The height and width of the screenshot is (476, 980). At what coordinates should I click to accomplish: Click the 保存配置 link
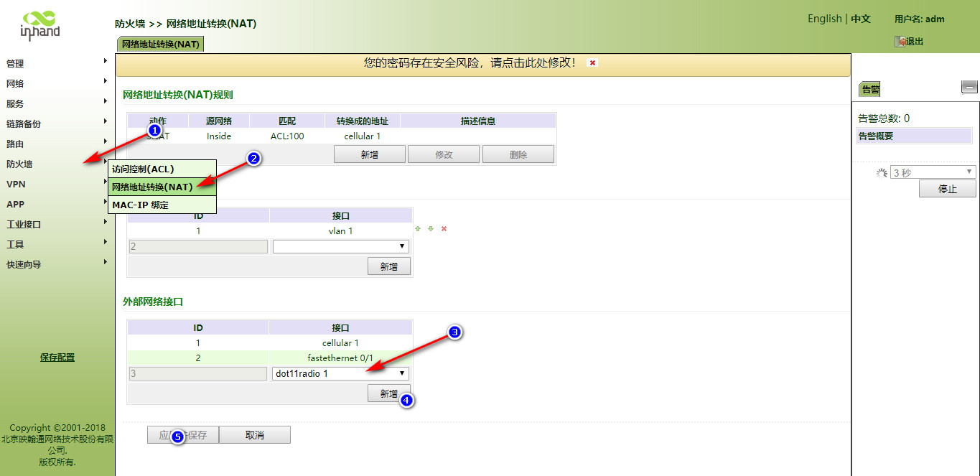coord(57,358)
